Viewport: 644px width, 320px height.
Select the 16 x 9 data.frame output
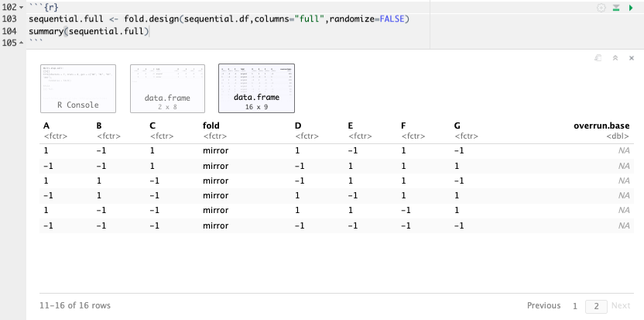coord(256,88)
